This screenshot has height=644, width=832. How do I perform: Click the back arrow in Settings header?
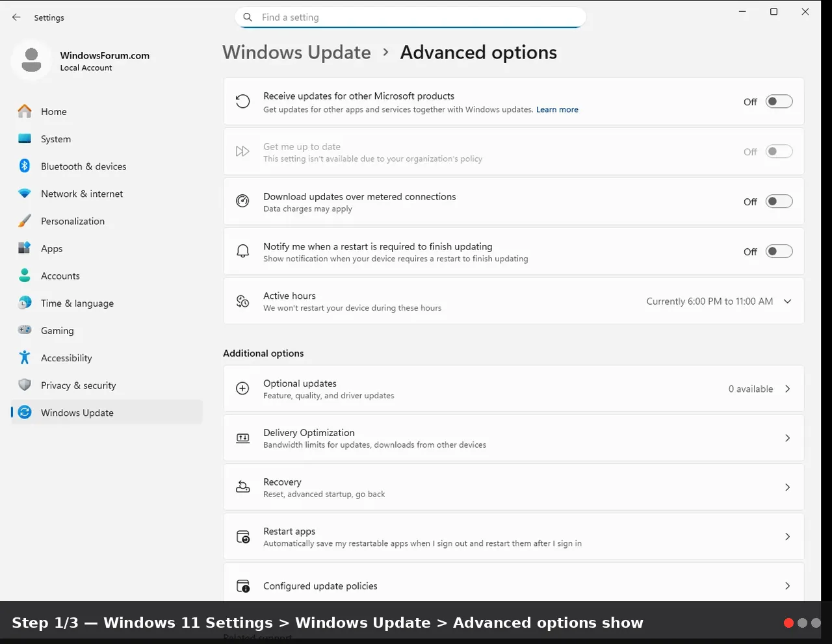click(x=16, y=18)
